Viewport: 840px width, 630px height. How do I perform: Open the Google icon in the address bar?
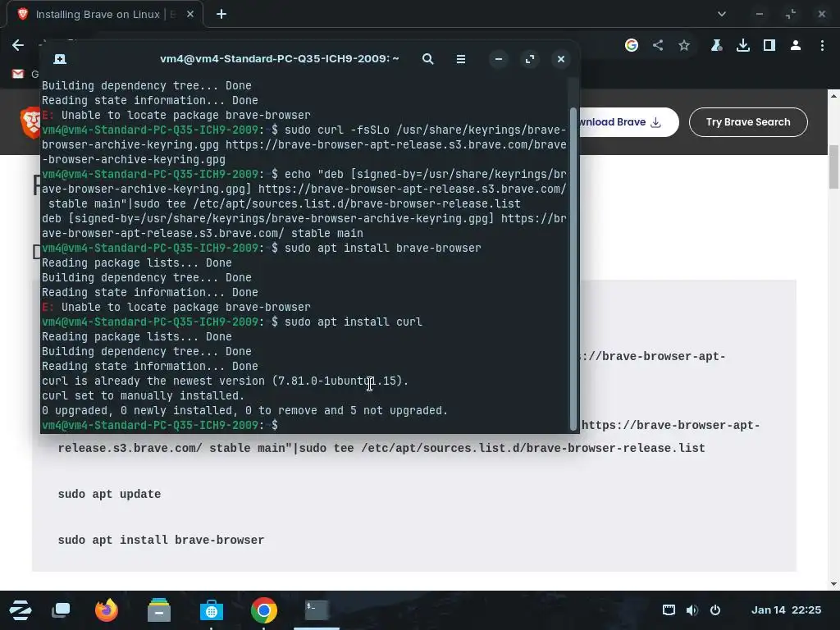pos(632,45)
